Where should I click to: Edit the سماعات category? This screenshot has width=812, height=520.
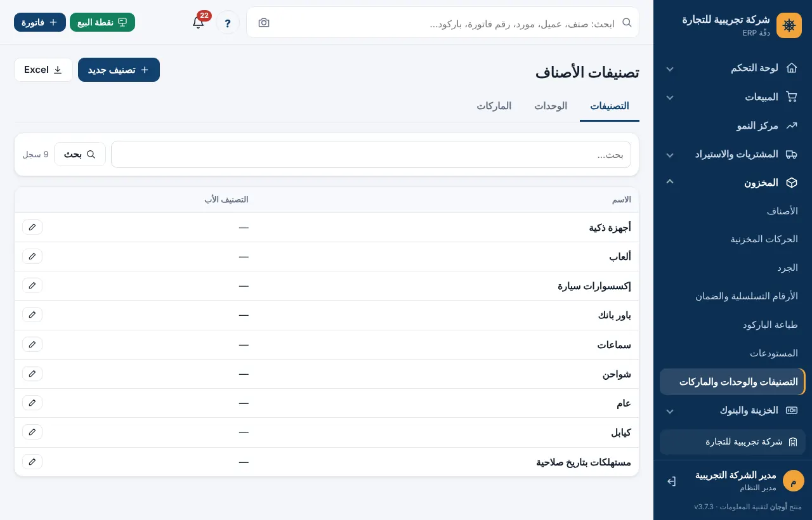pos(32,344)
